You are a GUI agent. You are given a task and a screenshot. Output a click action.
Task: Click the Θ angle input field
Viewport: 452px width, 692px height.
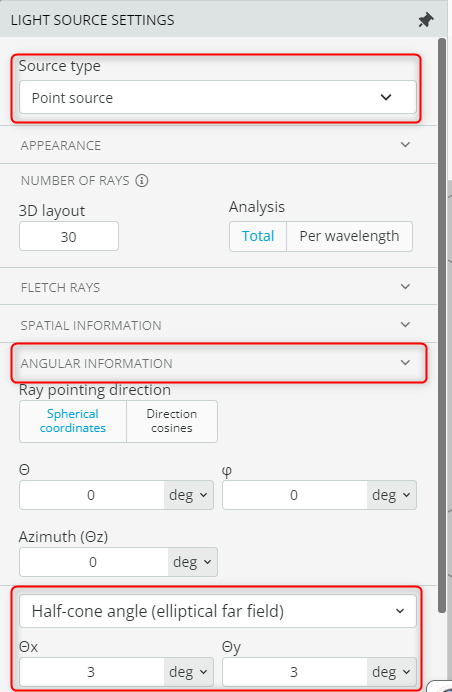click(92, 495)
